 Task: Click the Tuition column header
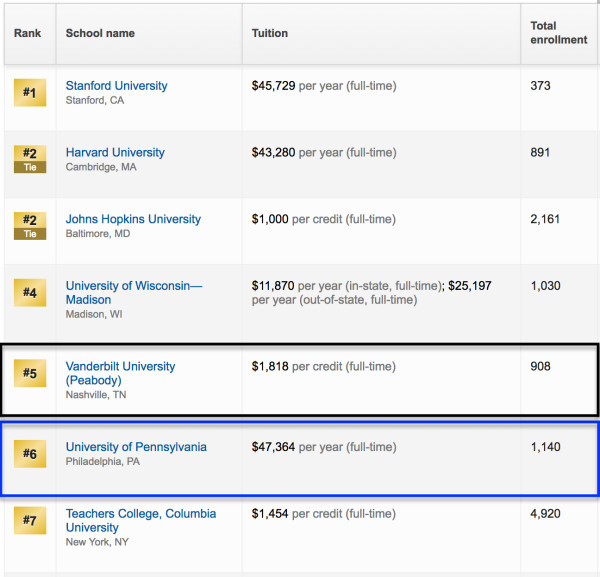(270, 33)
